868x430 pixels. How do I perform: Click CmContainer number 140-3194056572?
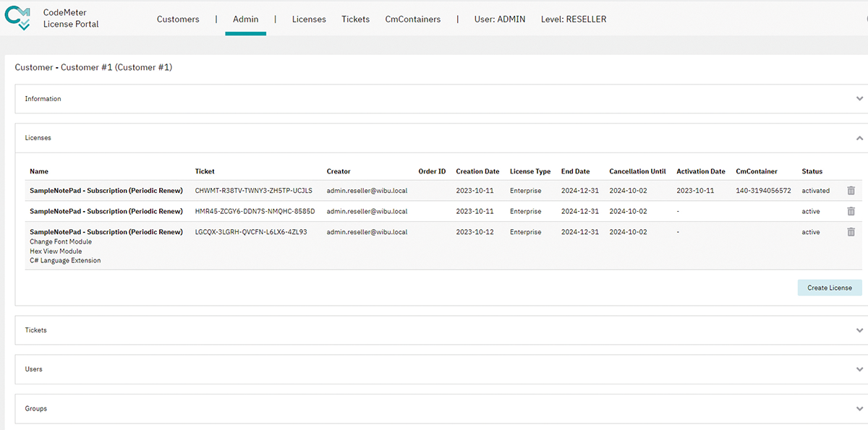click(763, 191)
